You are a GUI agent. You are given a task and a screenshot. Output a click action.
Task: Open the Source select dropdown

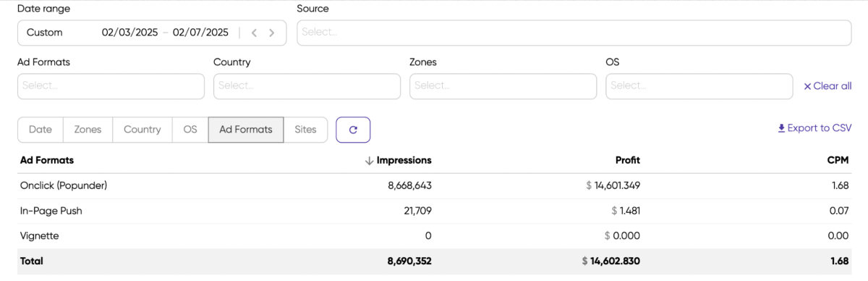(574, 33)
